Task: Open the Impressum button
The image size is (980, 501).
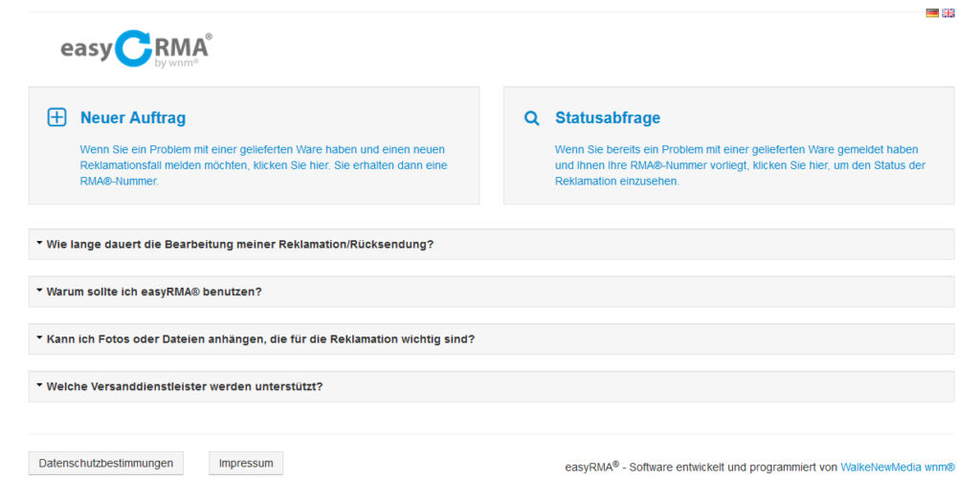Action: point(246,464)
